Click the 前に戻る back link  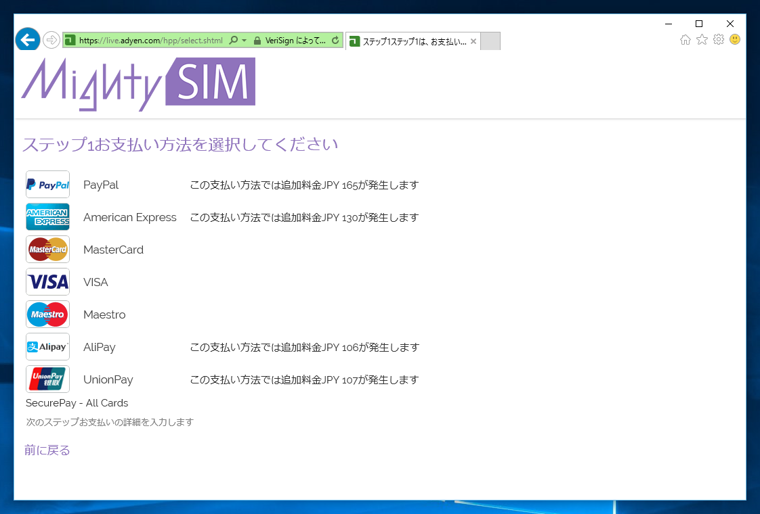[x=47, y=450]
